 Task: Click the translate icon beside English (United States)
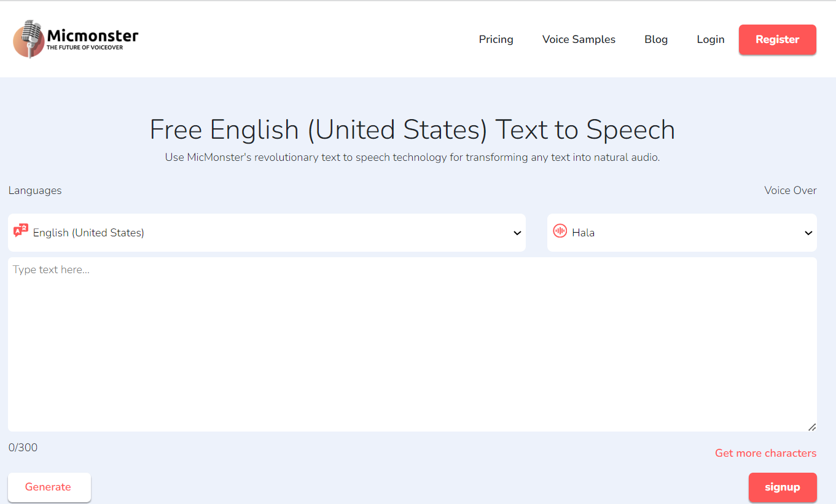tap(21, 231)
